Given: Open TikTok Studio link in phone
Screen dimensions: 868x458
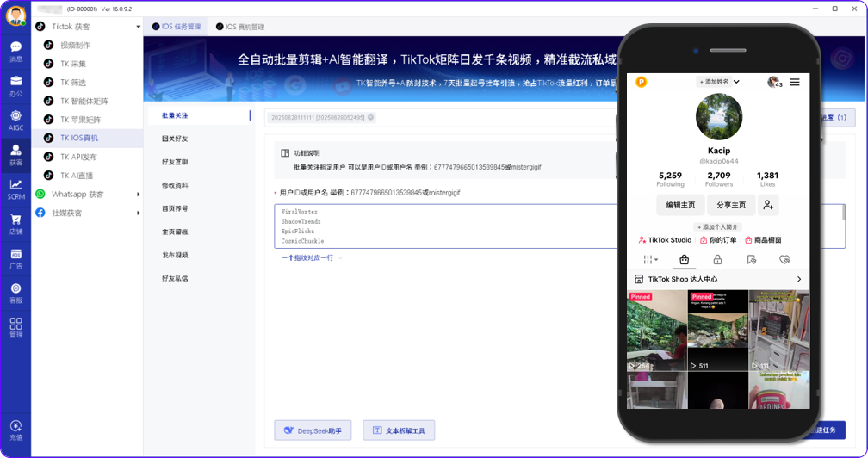Looking at the screenshot, I should pyautogui.click(x=665, y=240).
